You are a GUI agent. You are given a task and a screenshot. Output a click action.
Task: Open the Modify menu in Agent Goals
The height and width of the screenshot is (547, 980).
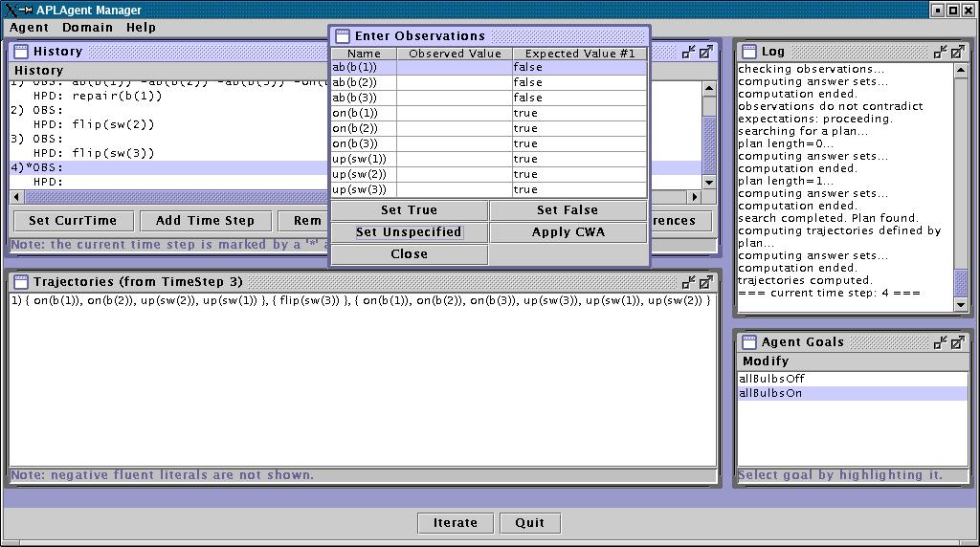[766, 361]
